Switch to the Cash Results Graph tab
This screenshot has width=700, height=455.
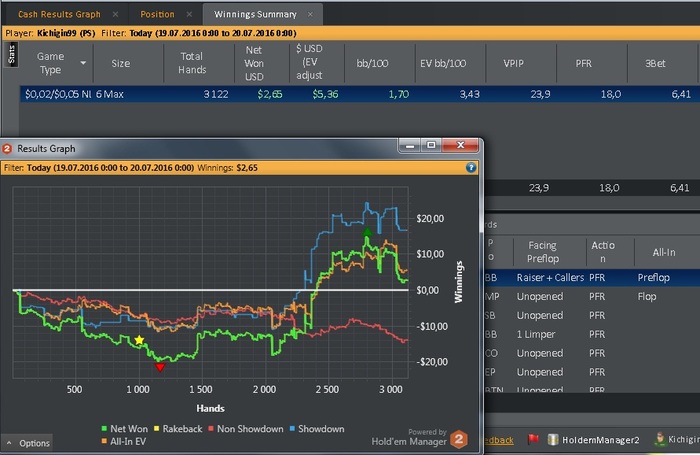coord(59,14)
